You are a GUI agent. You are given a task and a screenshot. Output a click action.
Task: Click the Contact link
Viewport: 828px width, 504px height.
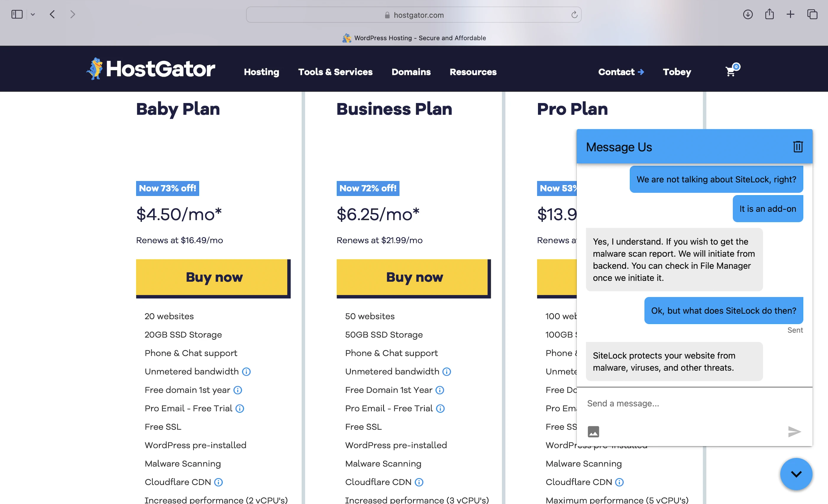click(x=621, y=72)
